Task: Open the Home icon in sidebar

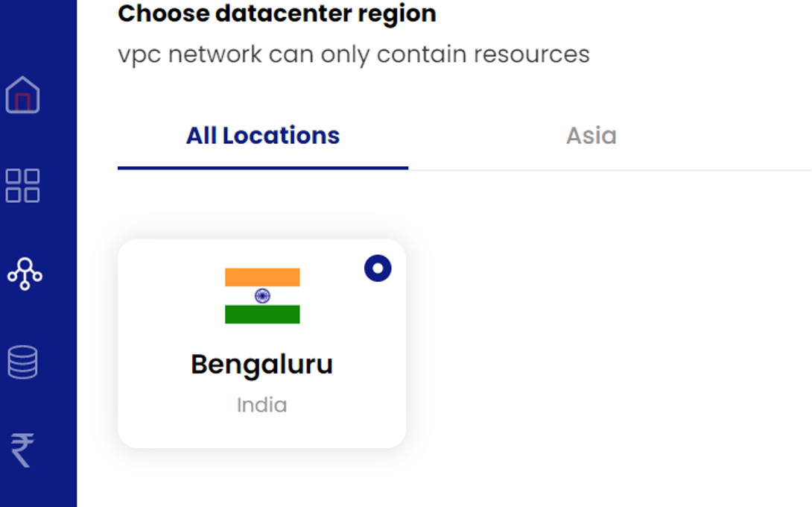Action: tap(22, 95)
